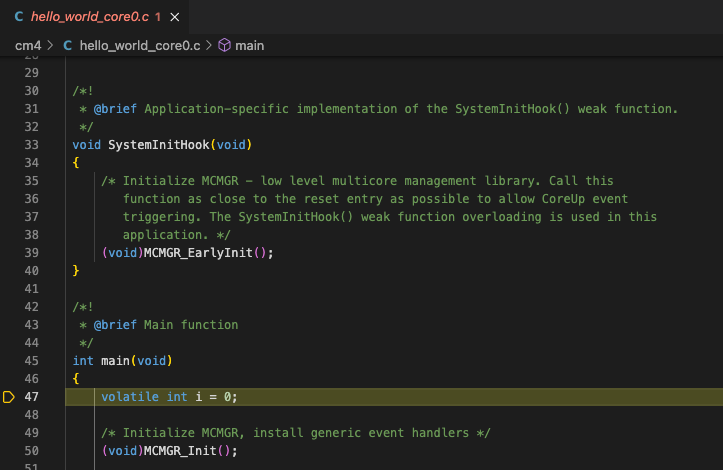The height and width of the screenshot is (470, 723).
Task: Click '@brief Main function' comment on line 43
Action: click(166, 325)
